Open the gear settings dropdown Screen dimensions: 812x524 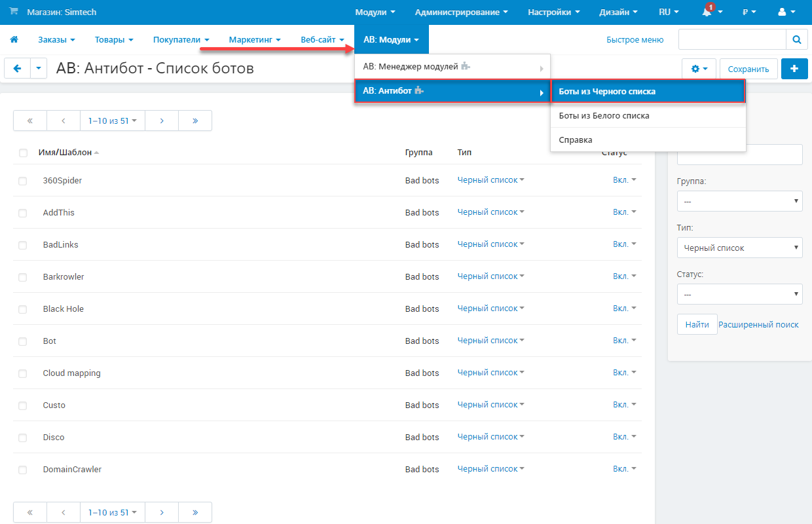[699, 69]
